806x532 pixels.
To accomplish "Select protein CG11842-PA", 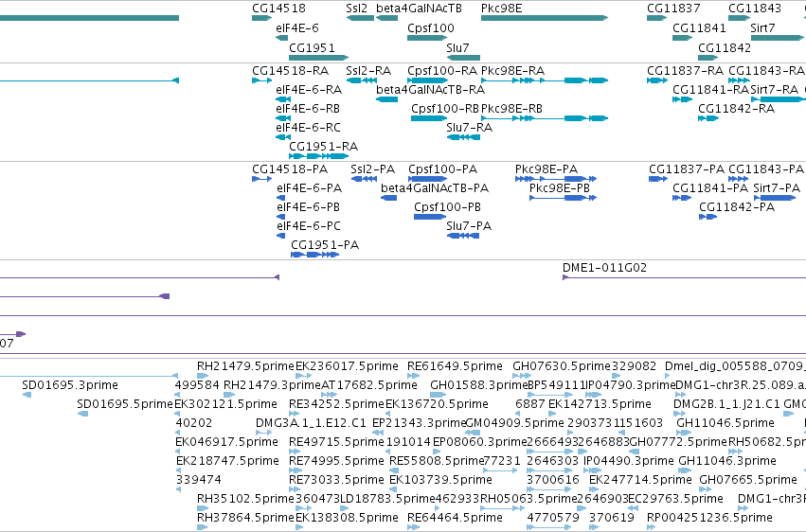I will click(x=737, y=207).
